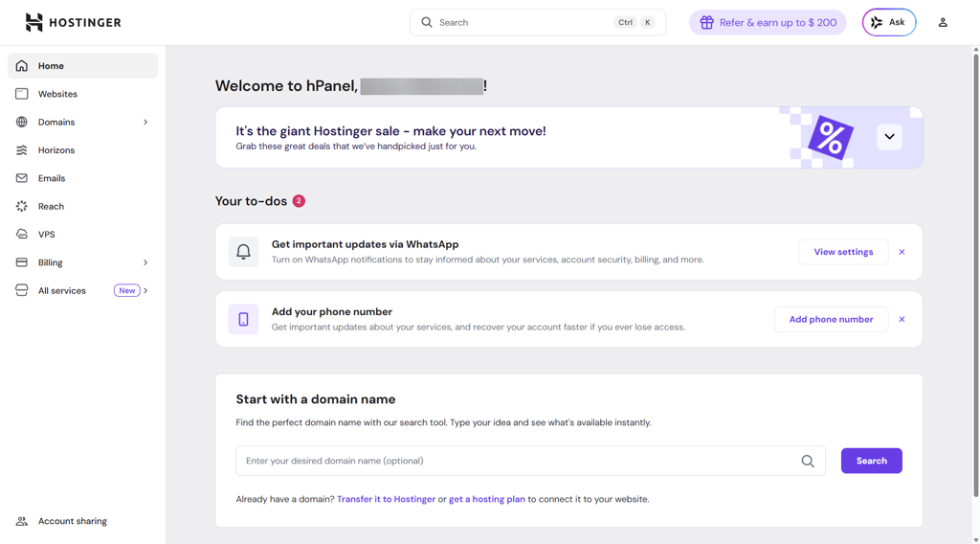Click the Horizons waves icon
This screenshot has width=980, height=544.
(22, 150)
